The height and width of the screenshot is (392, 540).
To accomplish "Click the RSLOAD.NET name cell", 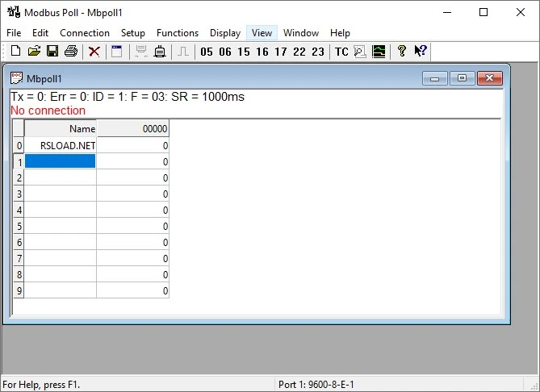I will (x=61, y=145).
